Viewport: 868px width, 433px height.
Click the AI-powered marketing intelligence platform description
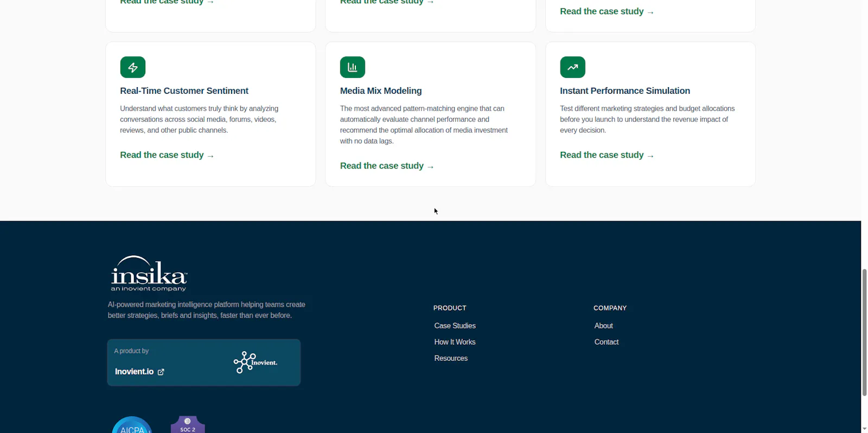tap(207, 310)
